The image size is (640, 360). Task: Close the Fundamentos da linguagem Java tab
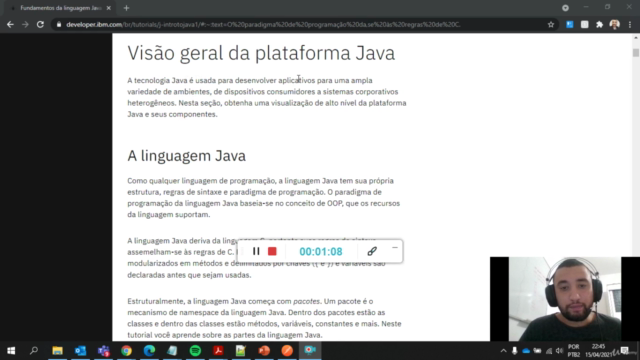click(x=109, y=8)
